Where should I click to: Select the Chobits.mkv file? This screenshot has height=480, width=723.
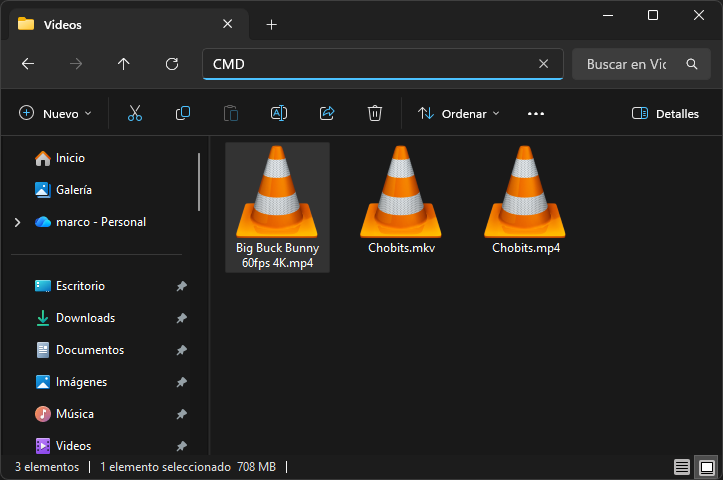tap(401, 200)
